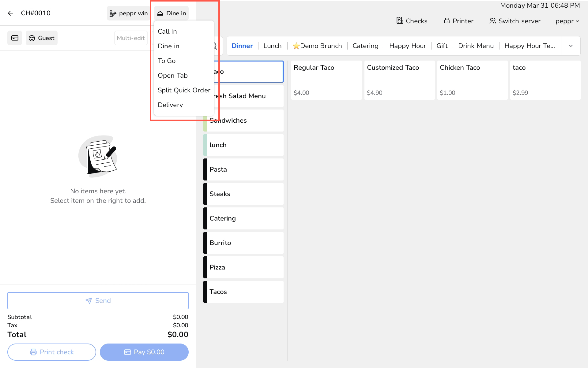
Task: Click the search magnifier next to the menu tabs
Action: [x=215, y=46]
